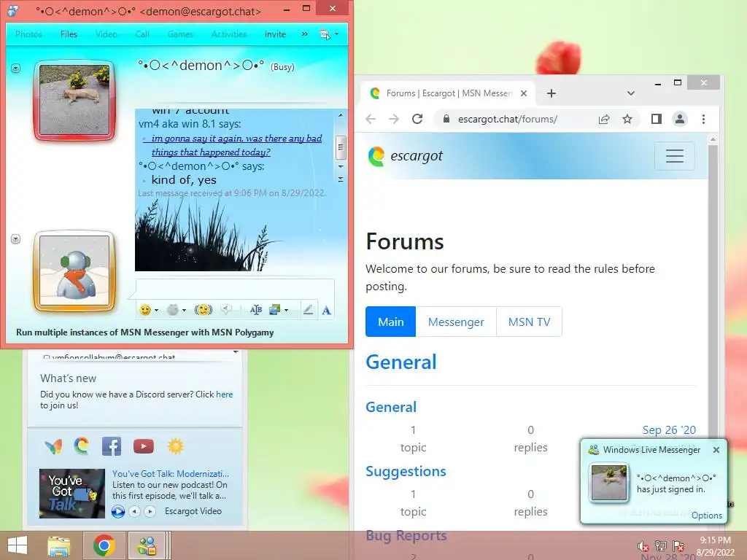Click Games in chat toolbar
The width and height of the screenshot is (747, 560).
[x=180, y=34]
